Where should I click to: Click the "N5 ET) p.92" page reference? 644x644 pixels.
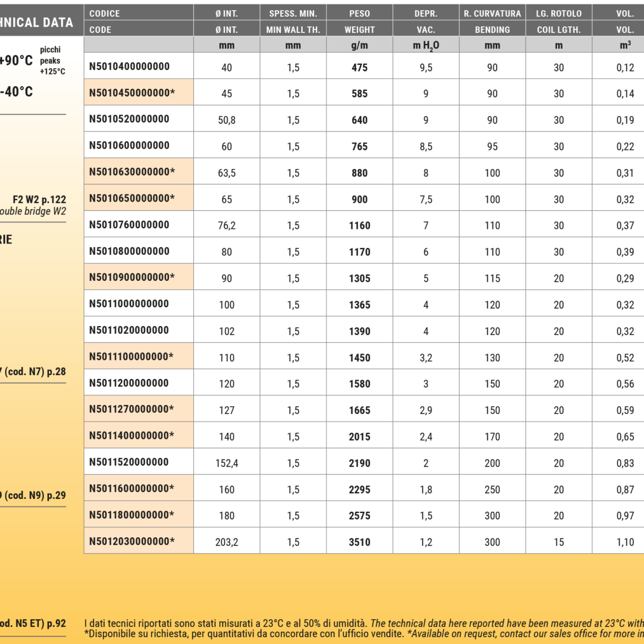pyautogui.click(x=34, y=624)
